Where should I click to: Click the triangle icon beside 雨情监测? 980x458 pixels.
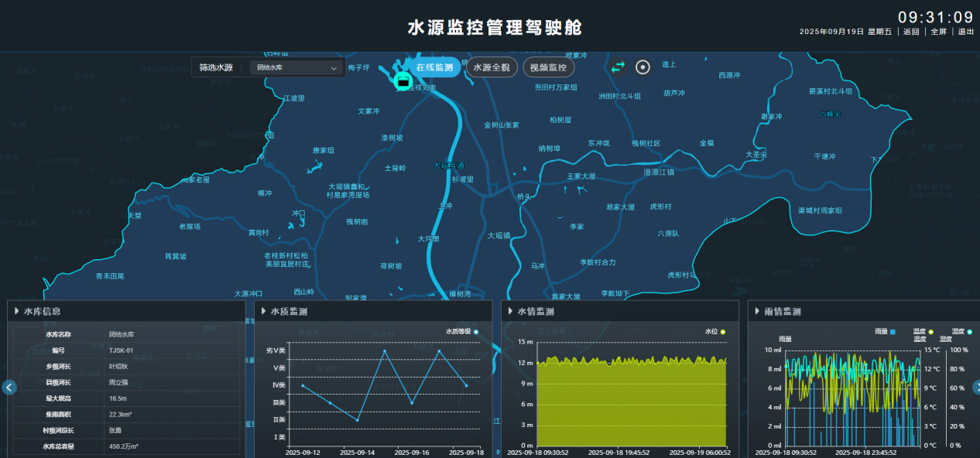pyautogui.click(x=756, y=311)
